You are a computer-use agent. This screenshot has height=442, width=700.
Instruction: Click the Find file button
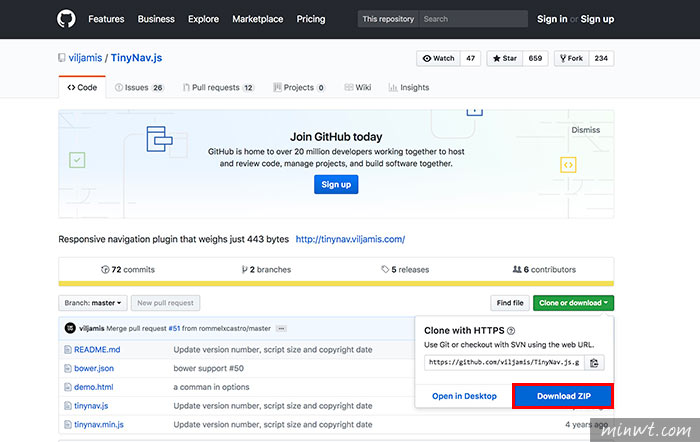point(510,303)
